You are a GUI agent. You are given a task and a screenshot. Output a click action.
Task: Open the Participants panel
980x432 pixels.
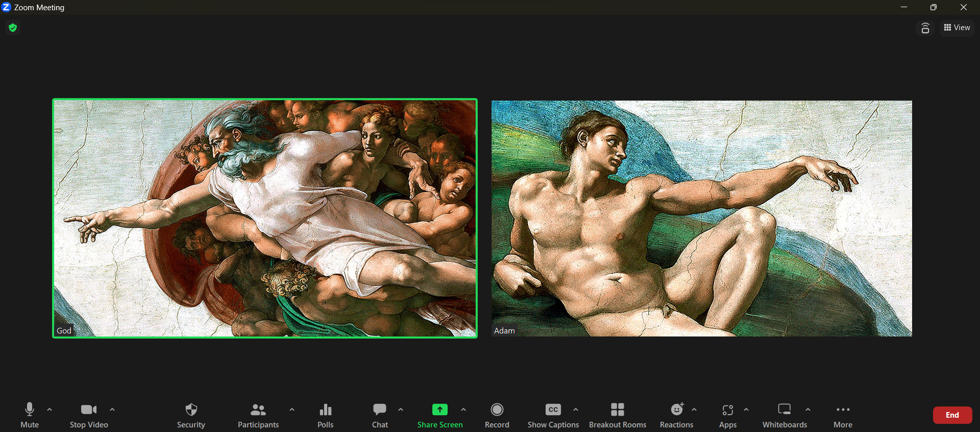258,415
